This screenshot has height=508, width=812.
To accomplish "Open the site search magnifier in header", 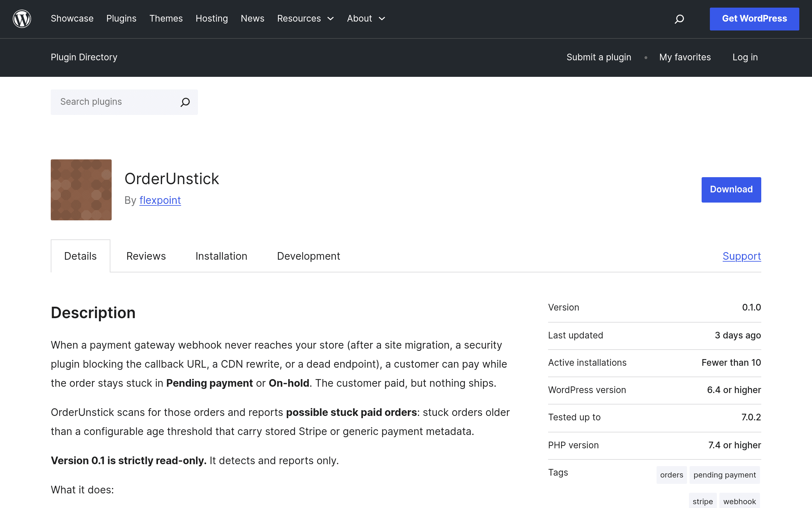I will pos(679,19).
